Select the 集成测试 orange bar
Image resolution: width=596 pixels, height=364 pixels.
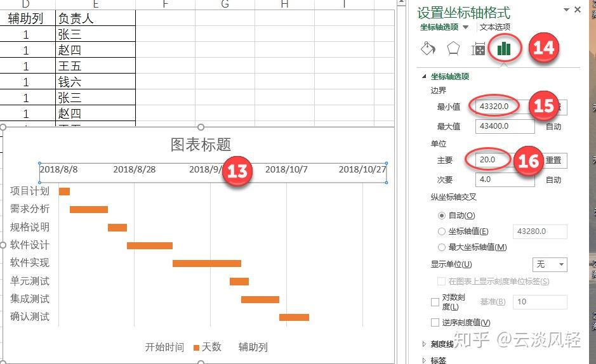click(x=260, y=299)
